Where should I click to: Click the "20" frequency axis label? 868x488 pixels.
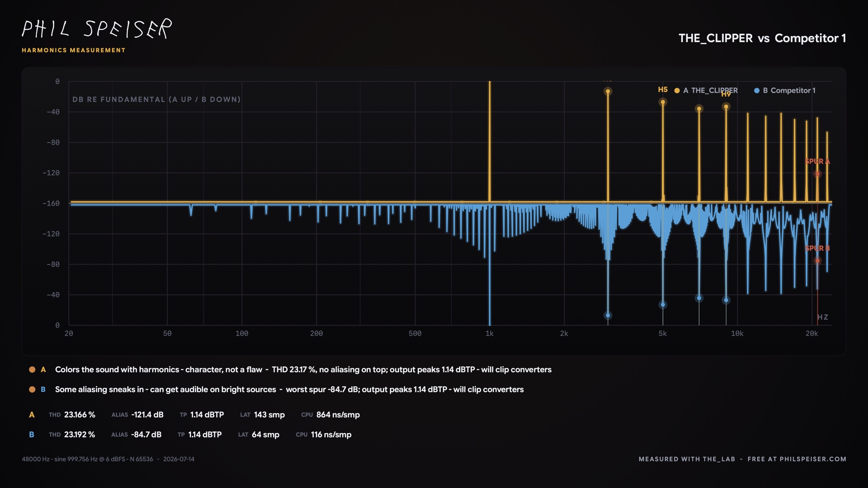click(69, 333)
